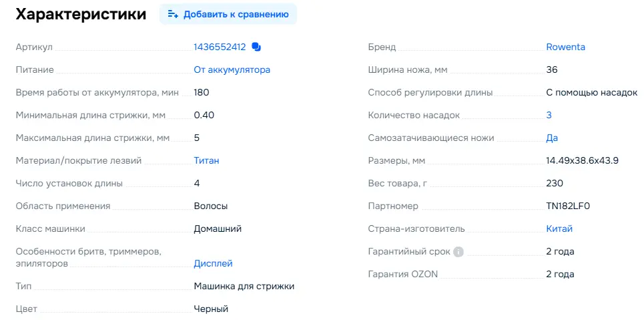Viewport: 644px width, 320px height.
Task: Click the battery runtime value 180
Action: pyautogui.click(x=202, y=93)
